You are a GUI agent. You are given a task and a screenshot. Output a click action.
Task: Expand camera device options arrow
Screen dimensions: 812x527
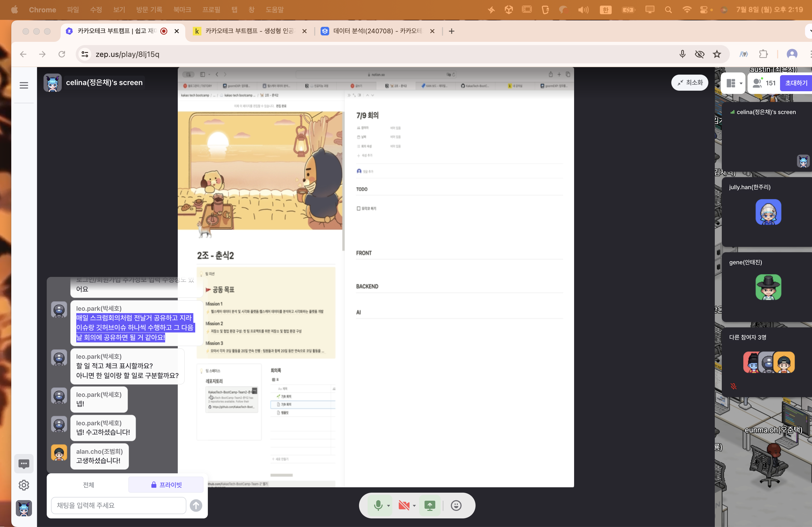(x=414, y=506)
